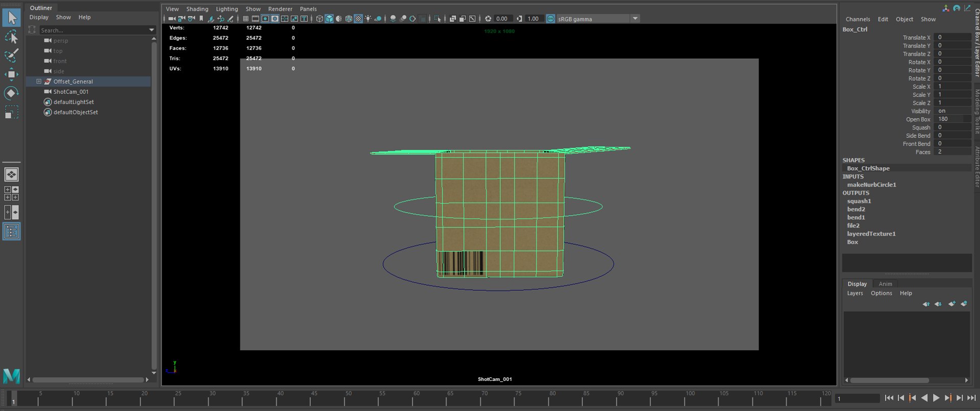Expand the bend2 output node
The height and width of the screenshot is (411, 980).
click(x=856, y=210)
